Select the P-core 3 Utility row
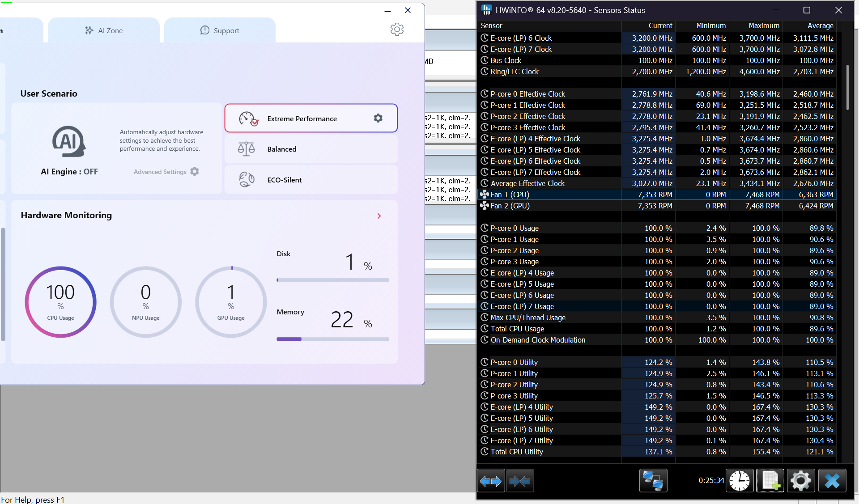 click(657, 396)
